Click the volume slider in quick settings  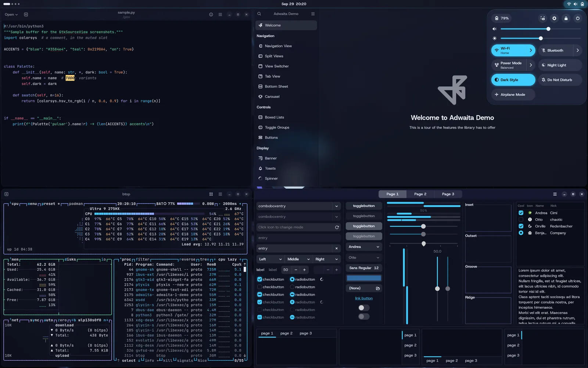(x=540, y=29)
